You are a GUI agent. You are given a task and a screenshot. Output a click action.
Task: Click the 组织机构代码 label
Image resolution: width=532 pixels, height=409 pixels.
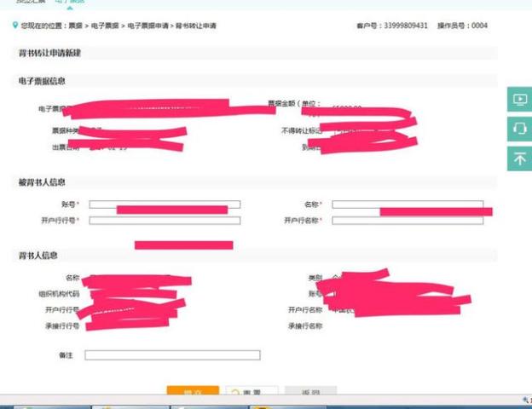click(x=59, y=294)
